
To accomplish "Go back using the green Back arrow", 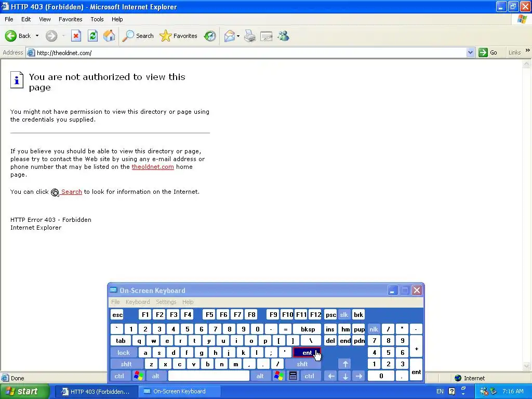I will point(10,36).
